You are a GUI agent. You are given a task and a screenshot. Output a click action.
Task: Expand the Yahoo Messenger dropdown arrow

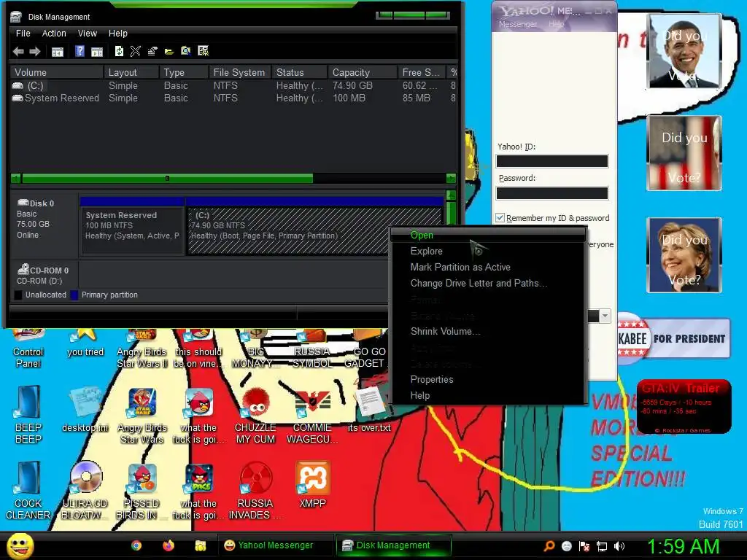[x=605, y=316]
